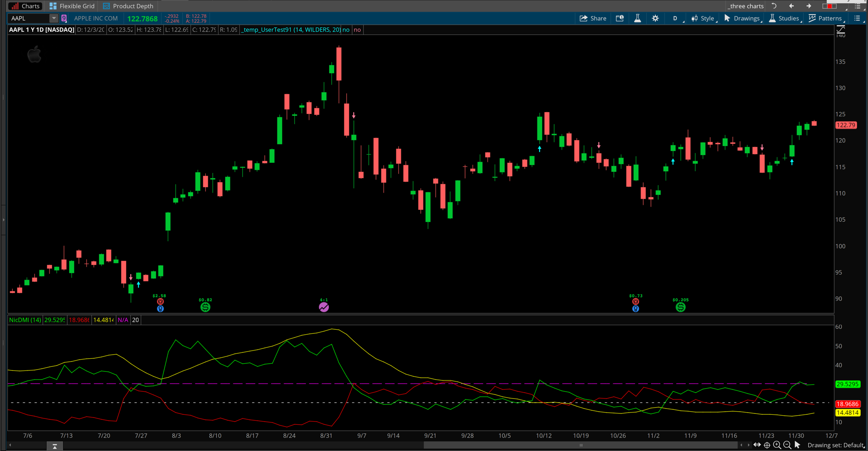The image size is (868, 451).
Task: Click the green 29.5295 axis bubble
Action: [x=847, y=384]
